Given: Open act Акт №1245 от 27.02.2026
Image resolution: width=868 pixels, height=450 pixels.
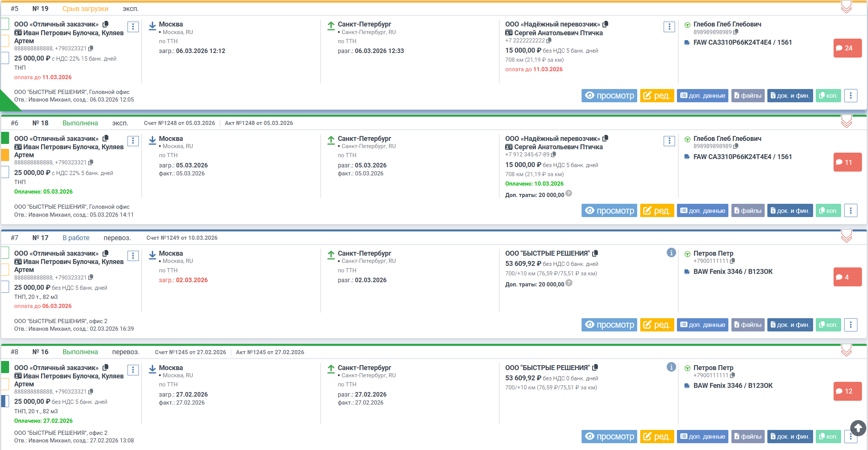Looking at the screenshot, I should pos(270,352).
